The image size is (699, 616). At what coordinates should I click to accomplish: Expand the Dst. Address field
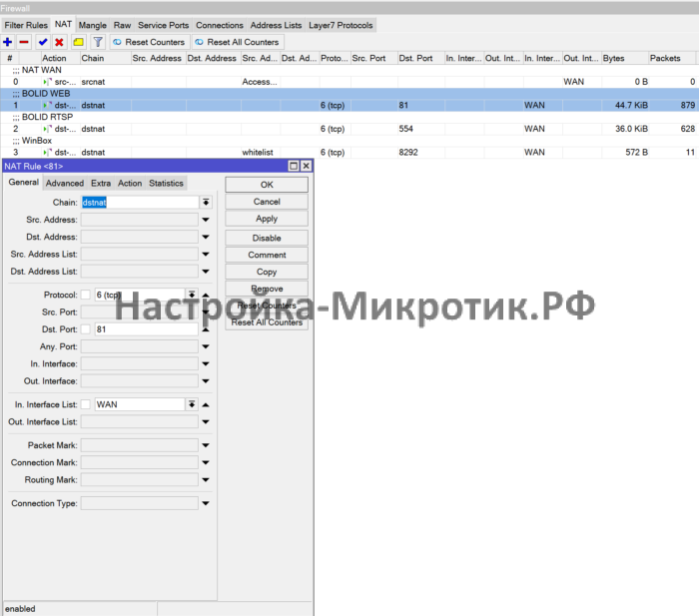pos(206,237)
